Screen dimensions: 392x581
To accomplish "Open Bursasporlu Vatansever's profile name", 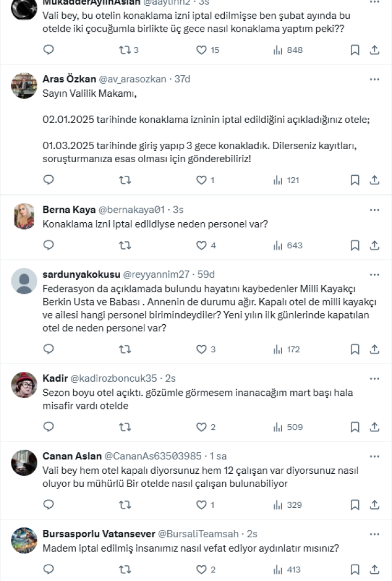I will click(99, 534).
